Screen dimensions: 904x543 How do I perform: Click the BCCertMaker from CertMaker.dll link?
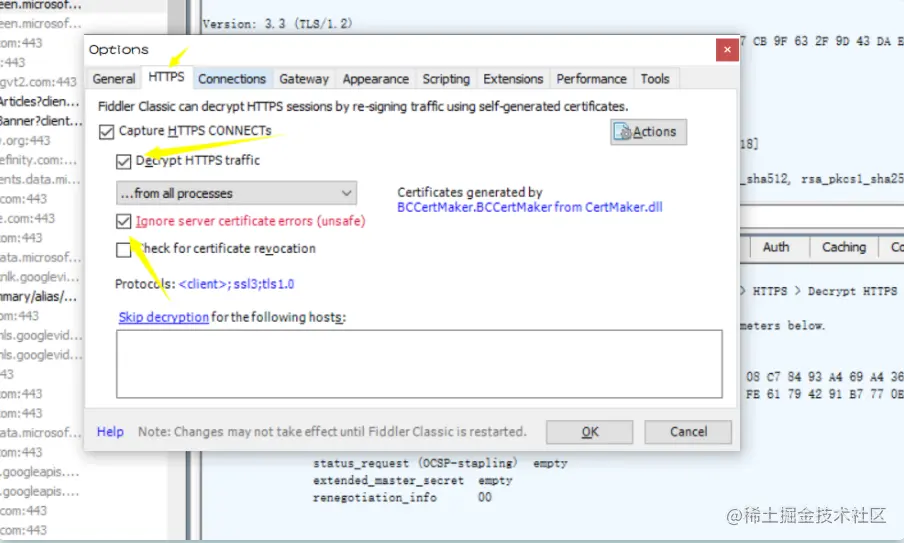click(x=530, y=208)
